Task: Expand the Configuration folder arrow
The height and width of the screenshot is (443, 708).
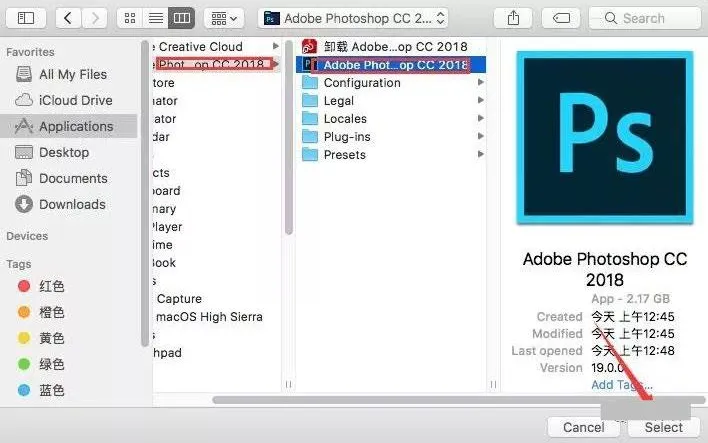Action: (x=480, y=82)
